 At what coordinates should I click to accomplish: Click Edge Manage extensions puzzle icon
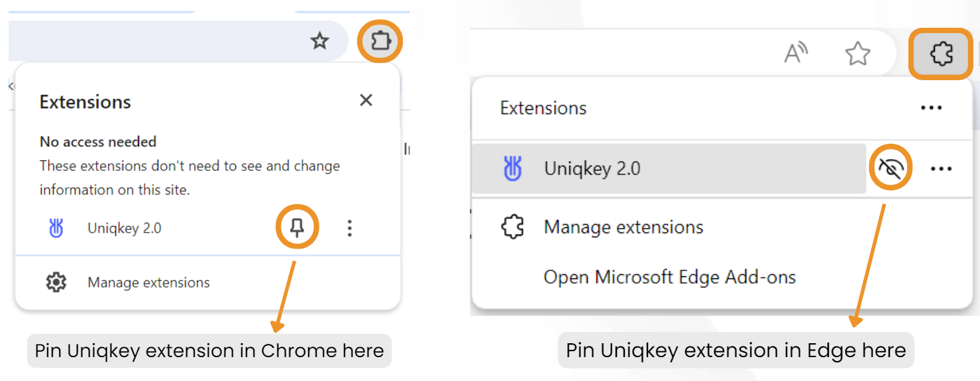coord(512,228)
